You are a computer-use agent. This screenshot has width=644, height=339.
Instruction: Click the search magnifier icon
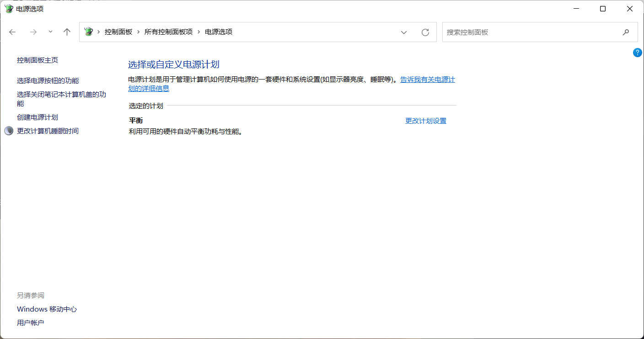click(x=626, y=32)
